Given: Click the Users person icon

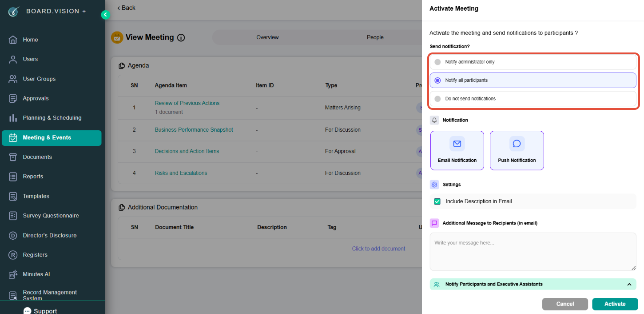Looking at the screenshot, I should coord(13,59).
